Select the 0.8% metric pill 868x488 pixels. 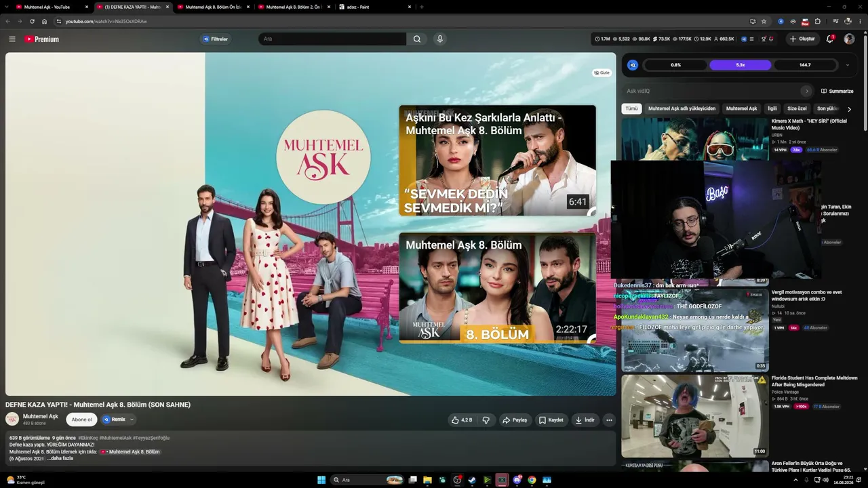[675, 65]
